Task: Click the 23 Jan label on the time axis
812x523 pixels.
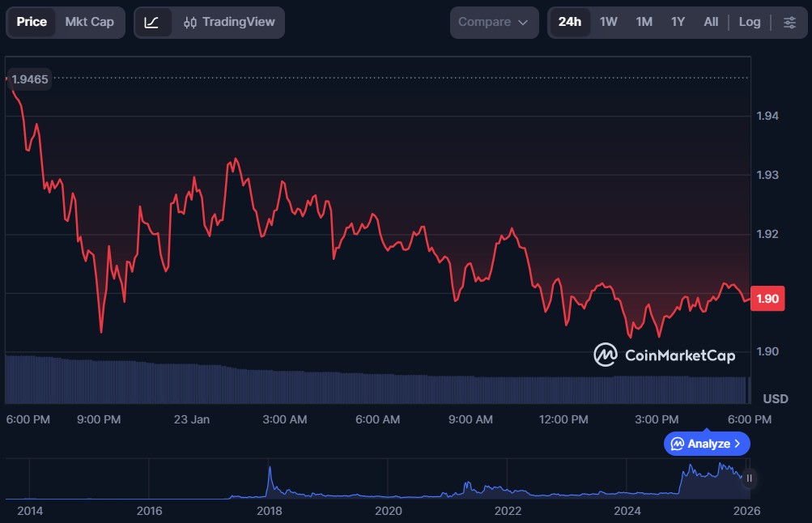Action: click(191, 419)
